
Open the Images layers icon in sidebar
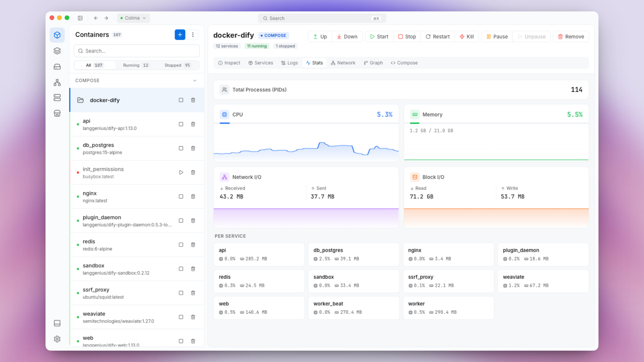click(57, 51)
